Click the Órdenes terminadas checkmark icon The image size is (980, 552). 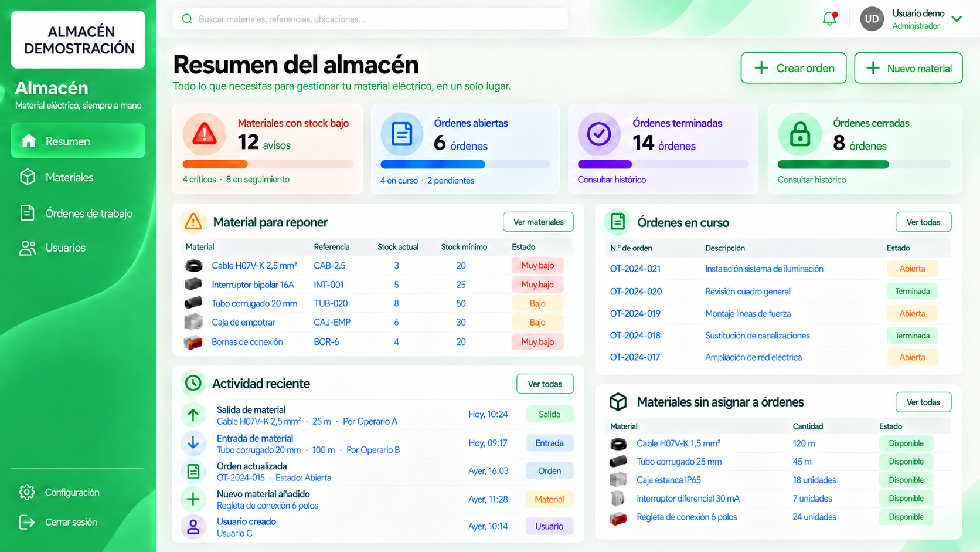tap(599, 134)
